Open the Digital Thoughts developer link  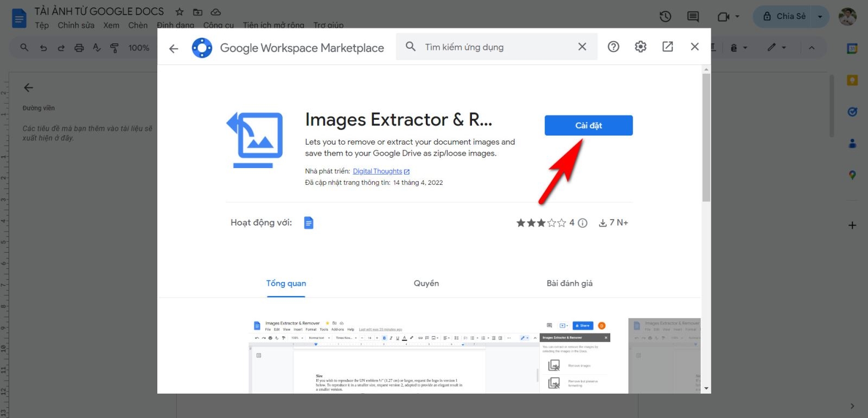[381, 171]
